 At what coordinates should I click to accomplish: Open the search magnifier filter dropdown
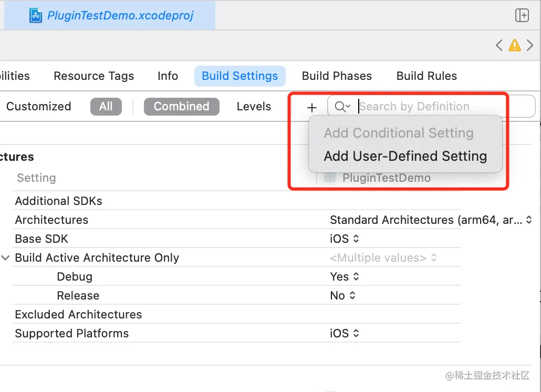342,107
